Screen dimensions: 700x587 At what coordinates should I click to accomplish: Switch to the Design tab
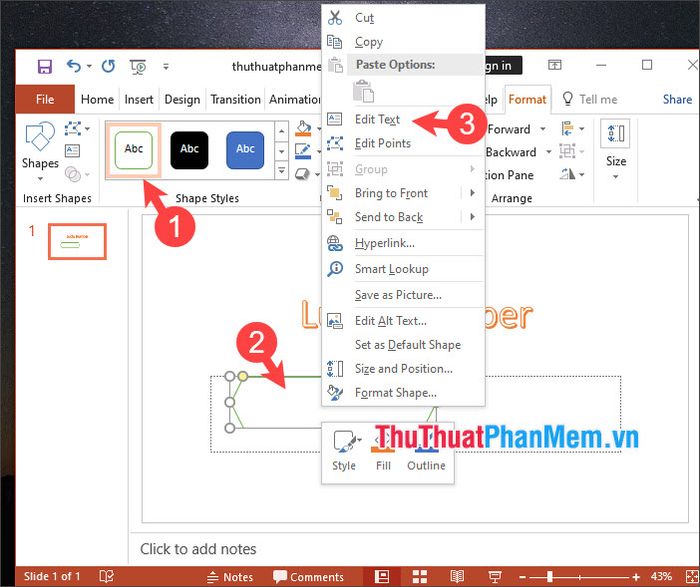point(182,99)
